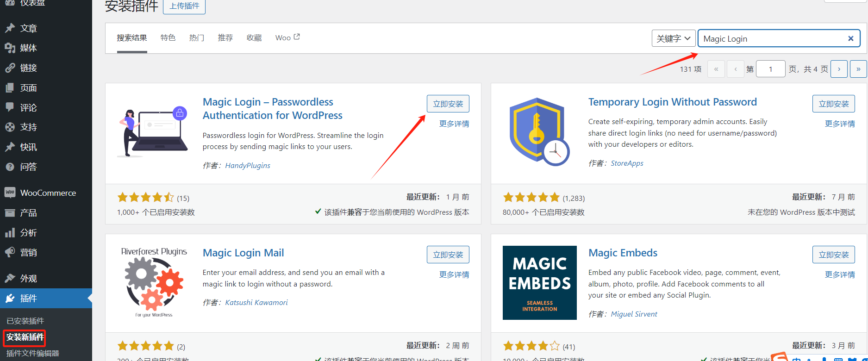Click the 产品 products box icon
The width and height of the screenshot is (868, 361).
[x=10, y=213]
